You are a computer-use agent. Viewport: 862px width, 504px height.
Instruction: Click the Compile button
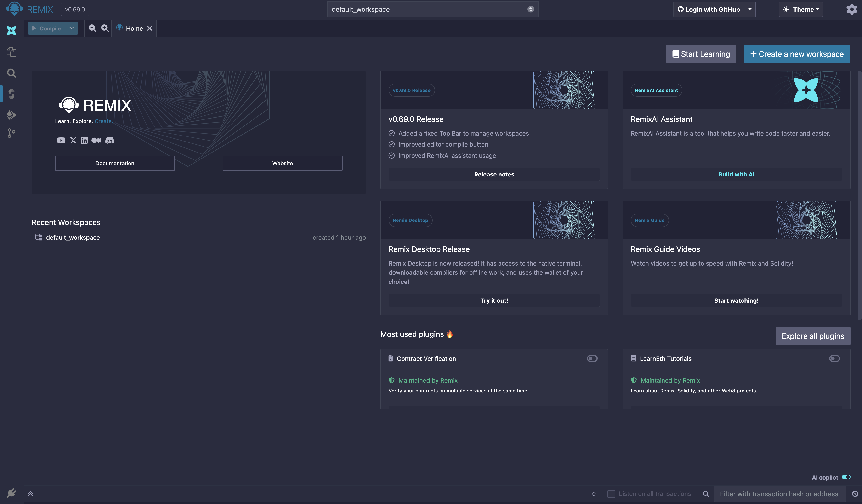pos(46,28)
